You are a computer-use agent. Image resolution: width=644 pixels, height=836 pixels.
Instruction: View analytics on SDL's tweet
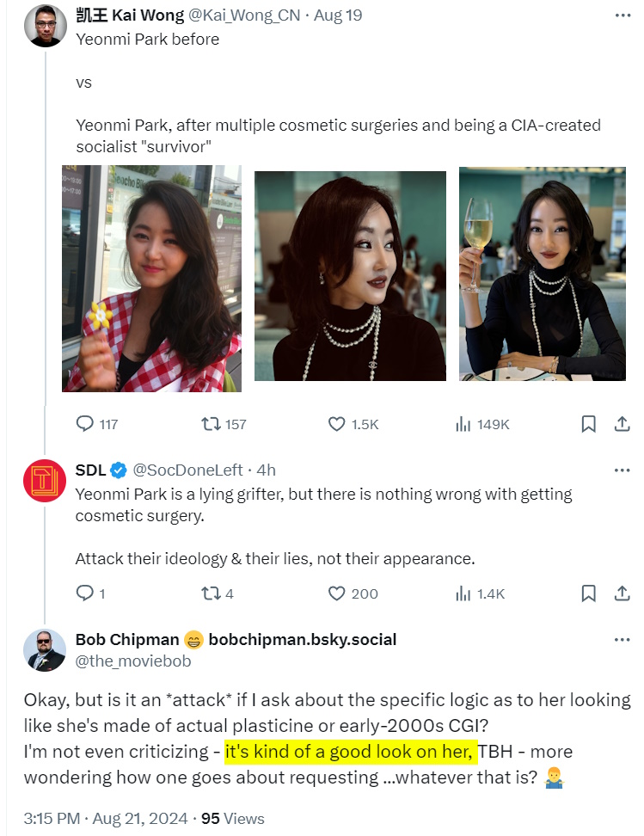click(463, 593)
